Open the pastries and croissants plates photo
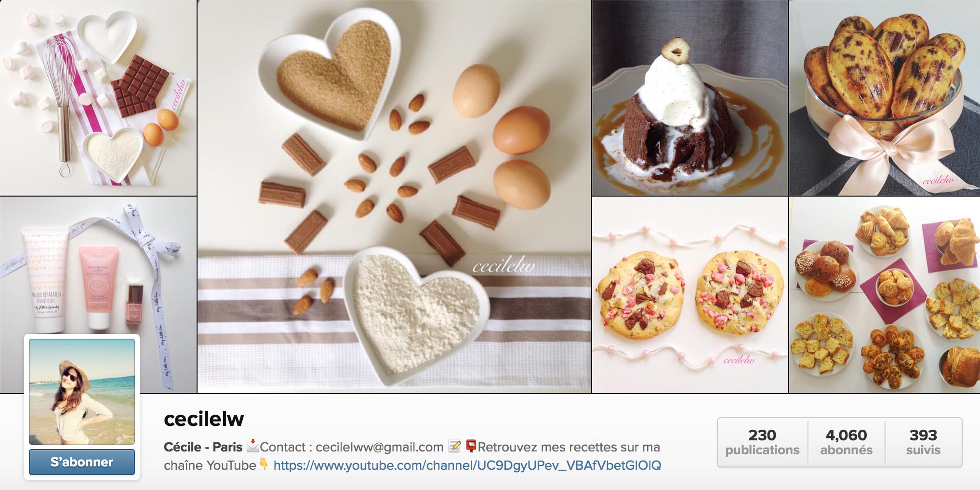980x490 pixels. (885, 295)
